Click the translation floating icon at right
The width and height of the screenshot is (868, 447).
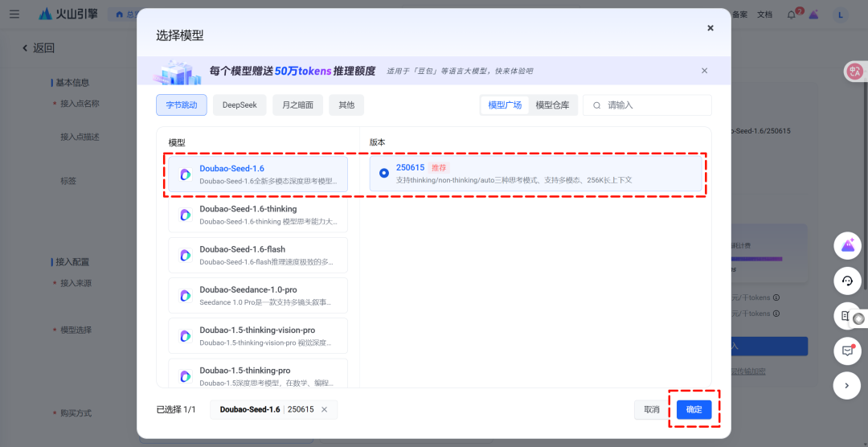855,71
